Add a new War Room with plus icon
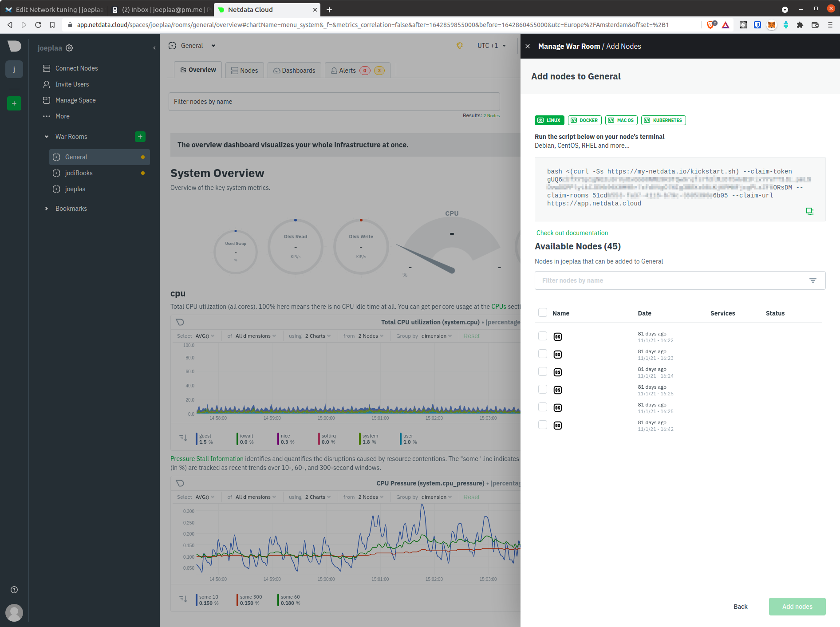Image resolution: width=840 pixels, height=627 pixels. (140, 137)
